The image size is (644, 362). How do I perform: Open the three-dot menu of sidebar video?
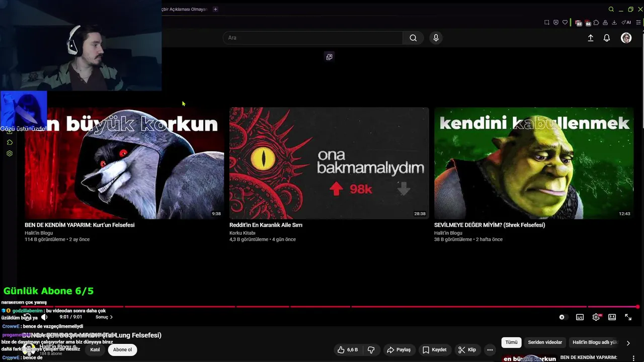point(633,358)
